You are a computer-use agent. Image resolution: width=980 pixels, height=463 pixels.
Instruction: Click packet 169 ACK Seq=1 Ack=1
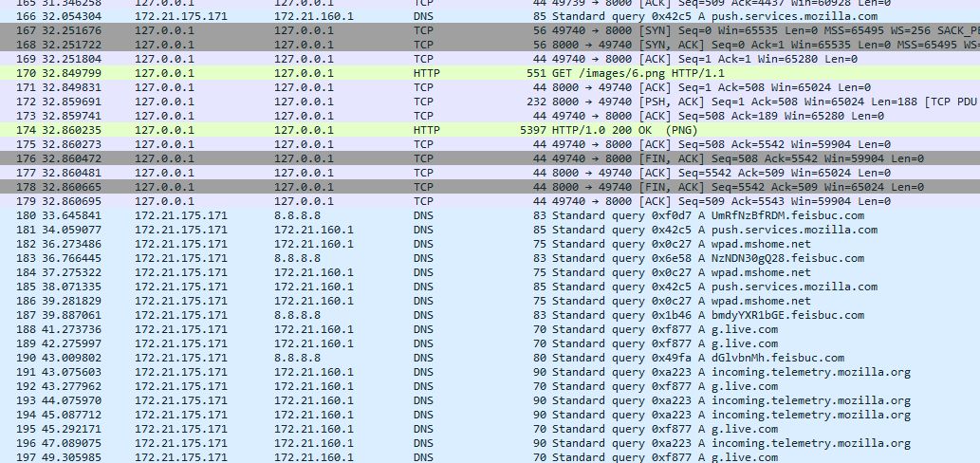pos(490,60)
